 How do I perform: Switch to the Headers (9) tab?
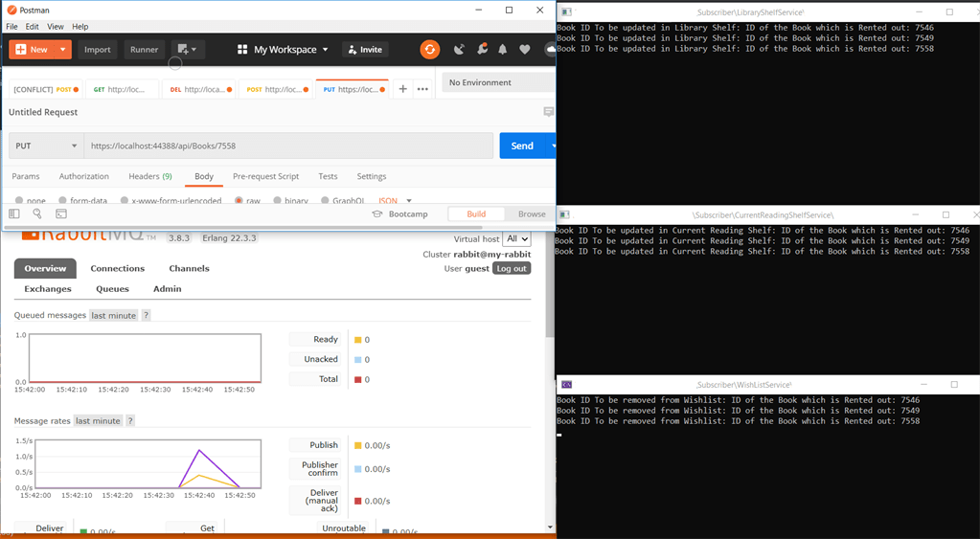(150, 176)
